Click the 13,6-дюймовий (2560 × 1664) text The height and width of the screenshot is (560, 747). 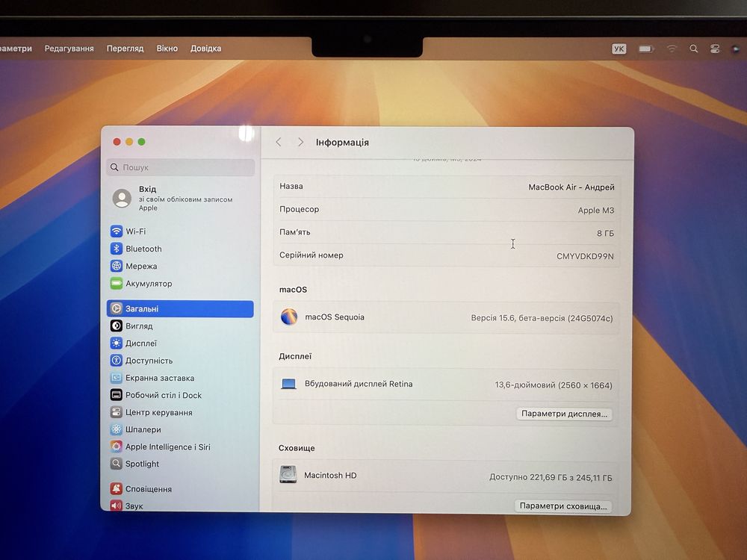[x=554, y=385]
